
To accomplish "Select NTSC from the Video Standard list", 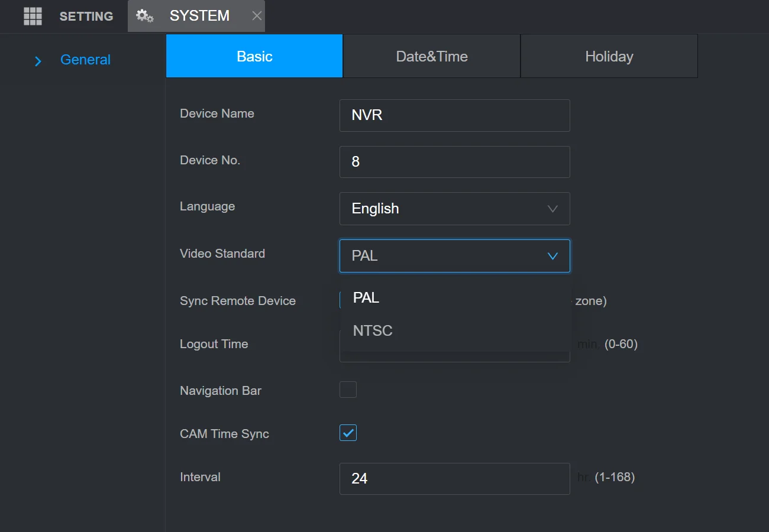I will 373,330.
